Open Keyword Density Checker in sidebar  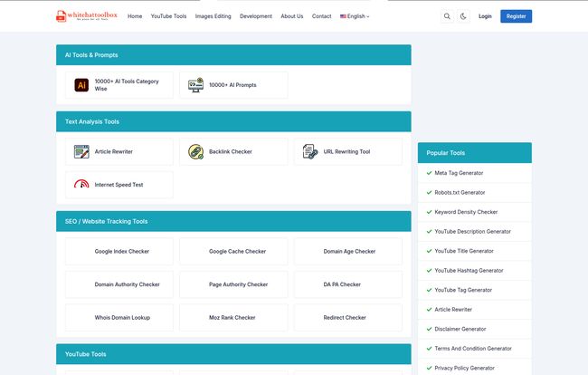466,212
